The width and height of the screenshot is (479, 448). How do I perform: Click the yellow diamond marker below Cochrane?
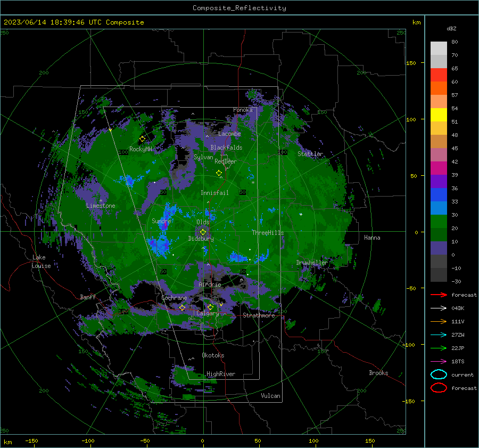pyautogui.click(x=183, y=307)
